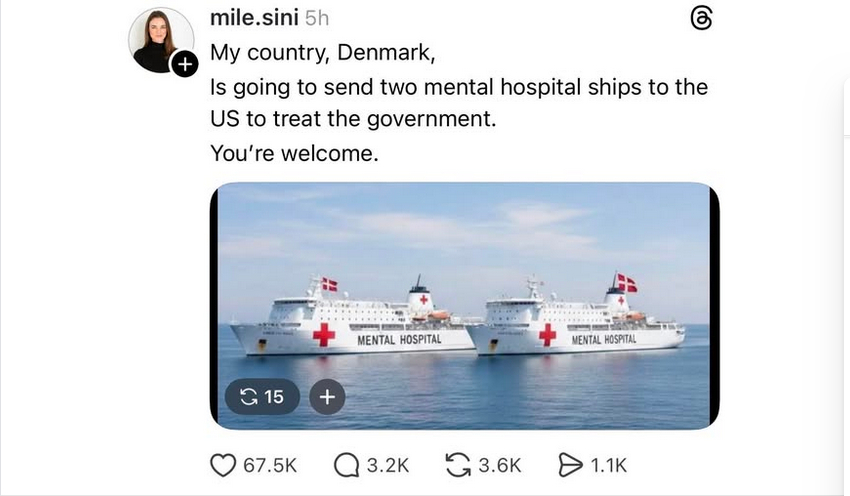The height and width of the screenshot is (496, 850).
Task: Click the 5h timestamp of the post
Action: 317,18
